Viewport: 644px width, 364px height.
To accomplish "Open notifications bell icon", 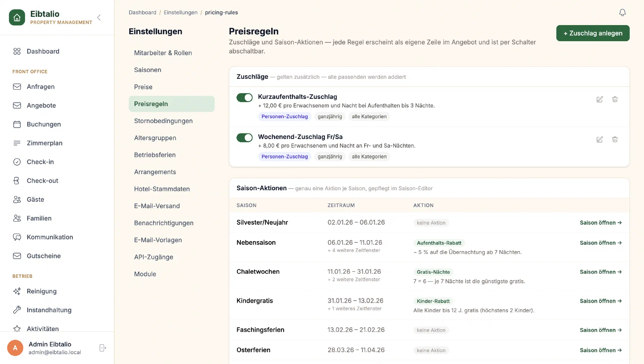I will click(623, 13).
